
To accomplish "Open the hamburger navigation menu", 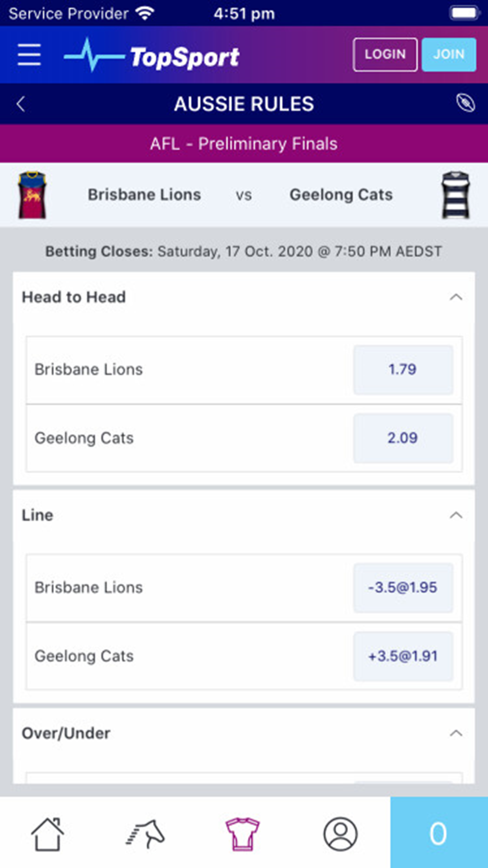I will click(x=29, y=55).
